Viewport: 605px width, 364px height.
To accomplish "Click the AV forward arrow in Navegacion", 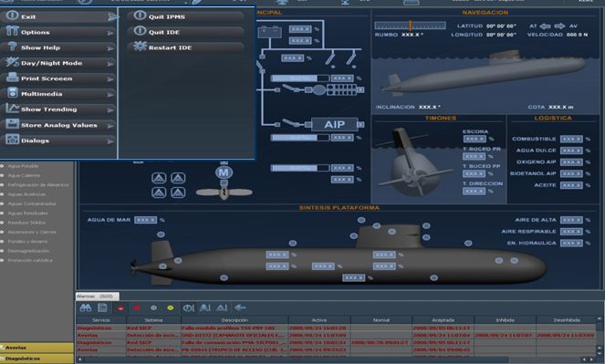I will (559, 26).
